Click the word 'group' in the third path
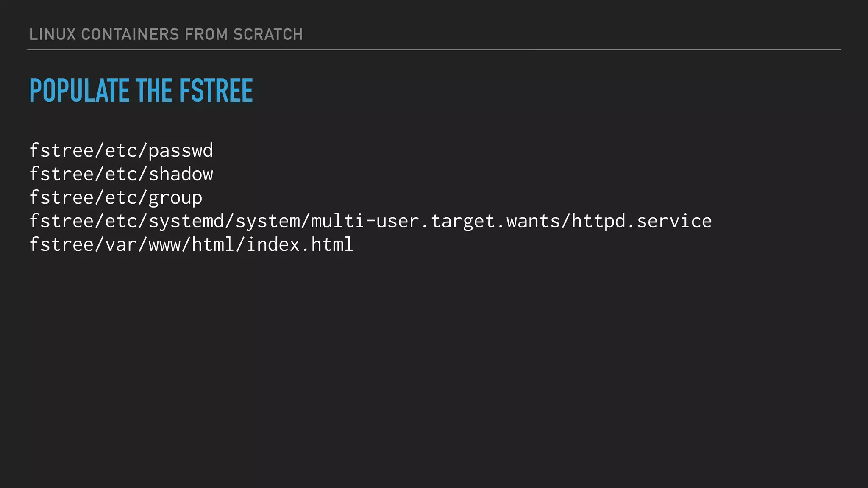868x488 pixels. (175, 198)
